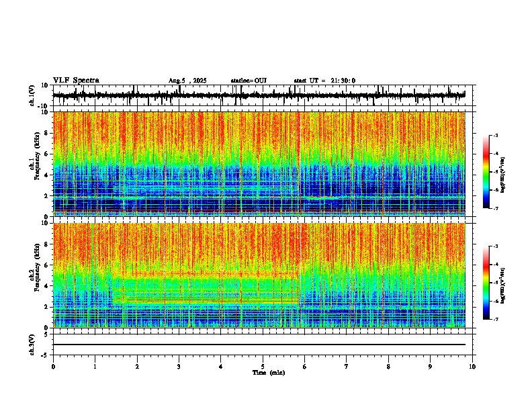Screen dimensions: 532x411
Task: Click the ch.1(V) waveform axis label
Action: pos(32,95)
